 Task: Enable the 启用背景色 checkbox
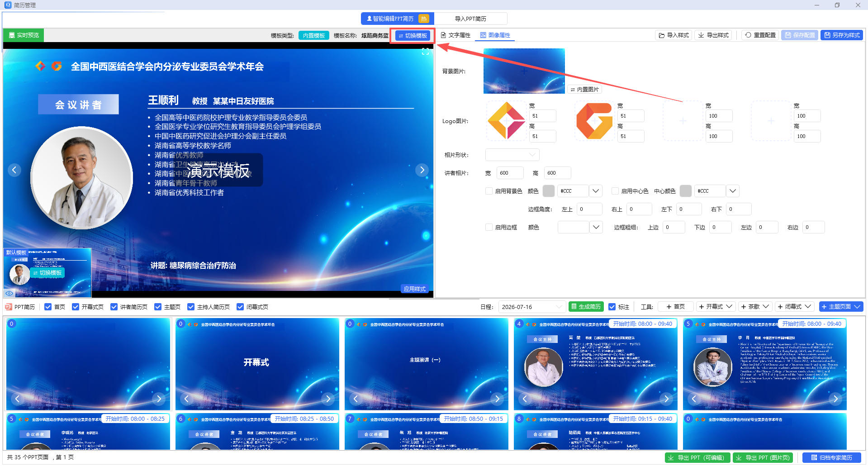(489, 191)
